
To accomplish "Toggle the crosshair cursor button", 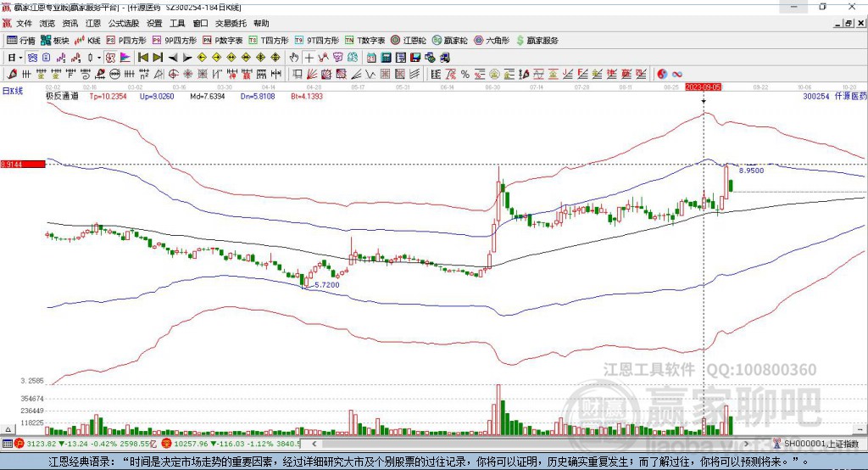I will (x=309, y=58).
